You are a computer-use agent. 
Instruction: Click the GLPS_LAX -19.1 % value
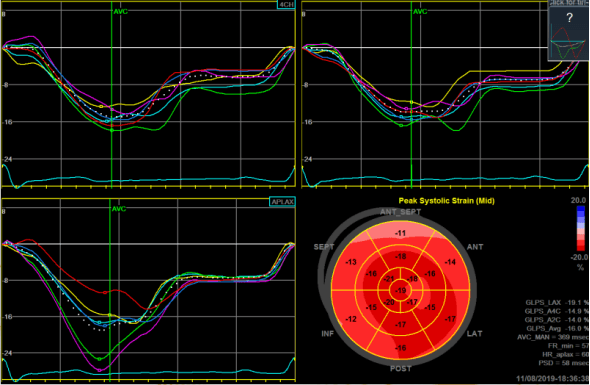click(x=557, y=303)
